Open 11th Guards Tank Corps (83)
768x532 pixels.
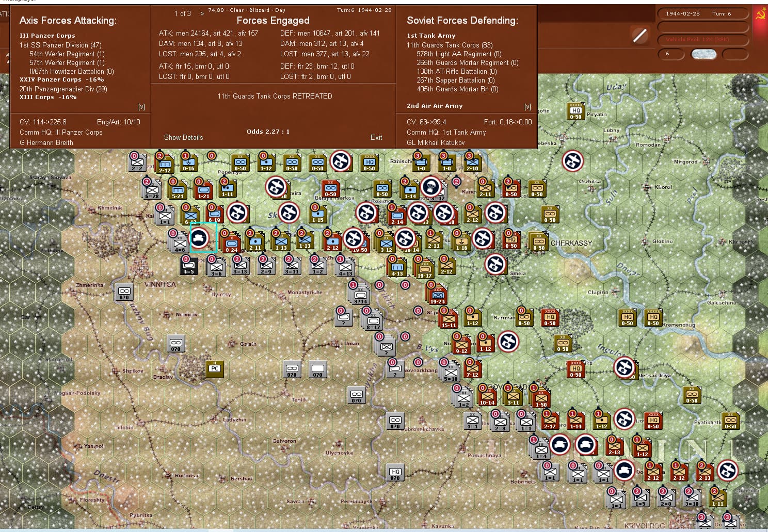[x=450, y=45]
